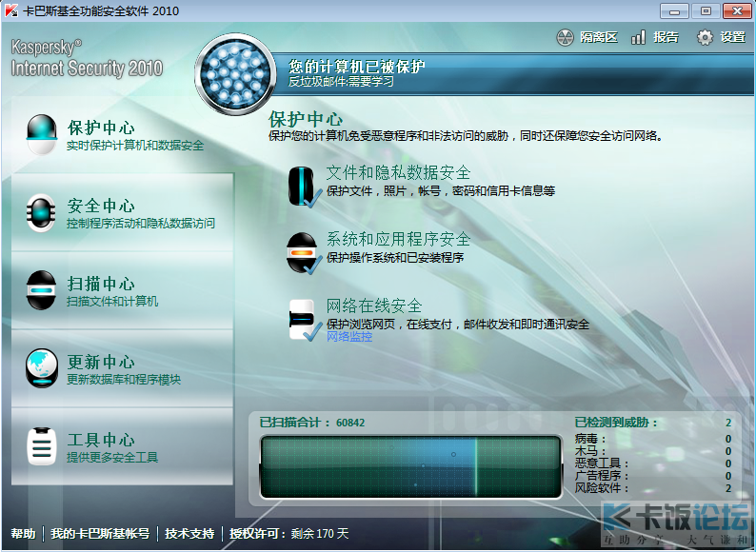756x552 pixels.
Task: Open the 系统和应用程序安全 section
Action: pos(398,239)
